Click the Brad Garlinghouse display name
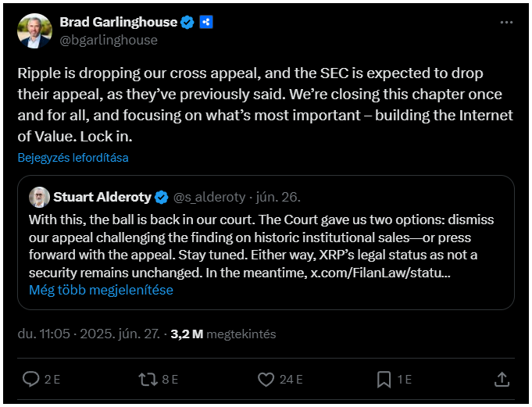 tap(119, 22)
